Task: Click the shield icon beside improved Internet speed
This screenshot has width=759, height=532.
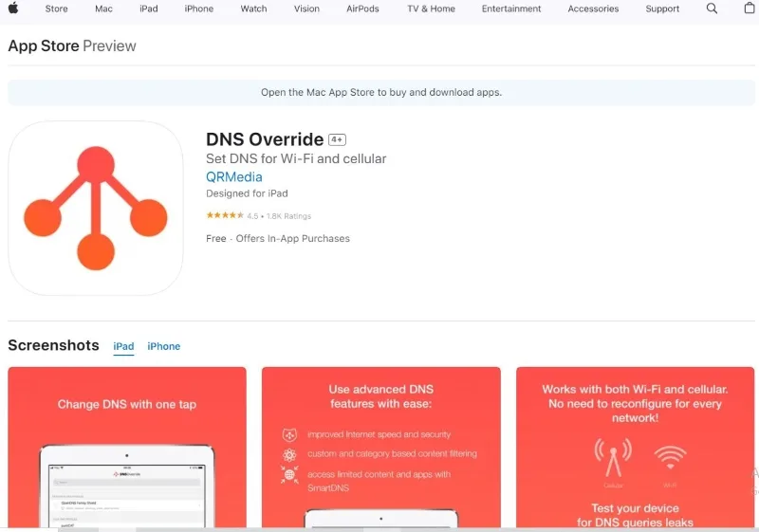Action: coord(289,434)
